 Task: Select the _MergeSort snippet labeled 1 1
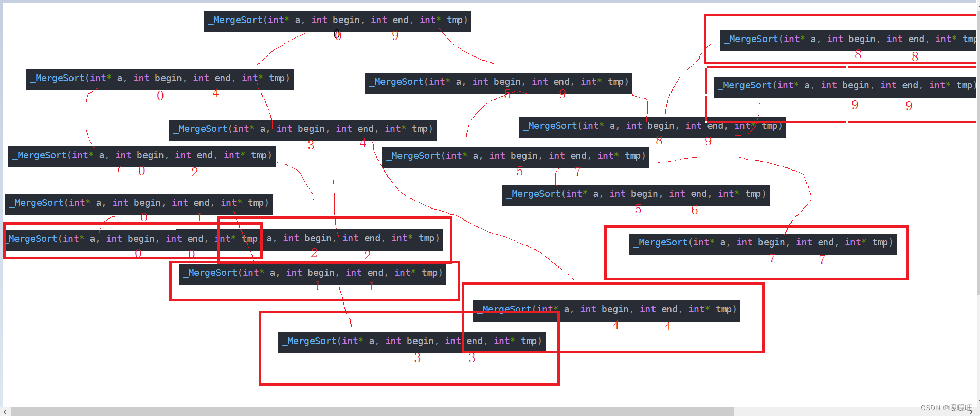[312, 274]
